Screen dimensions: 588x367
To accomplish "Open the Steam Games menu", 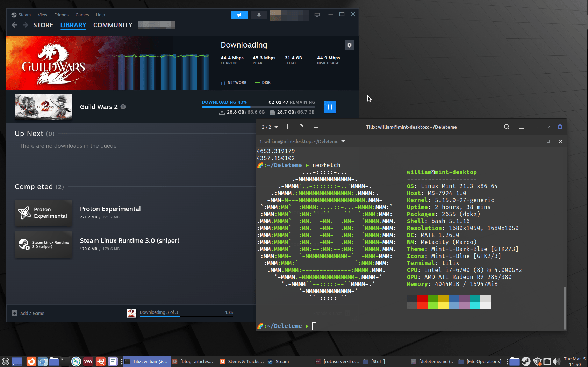I will [x=82, y=15].
